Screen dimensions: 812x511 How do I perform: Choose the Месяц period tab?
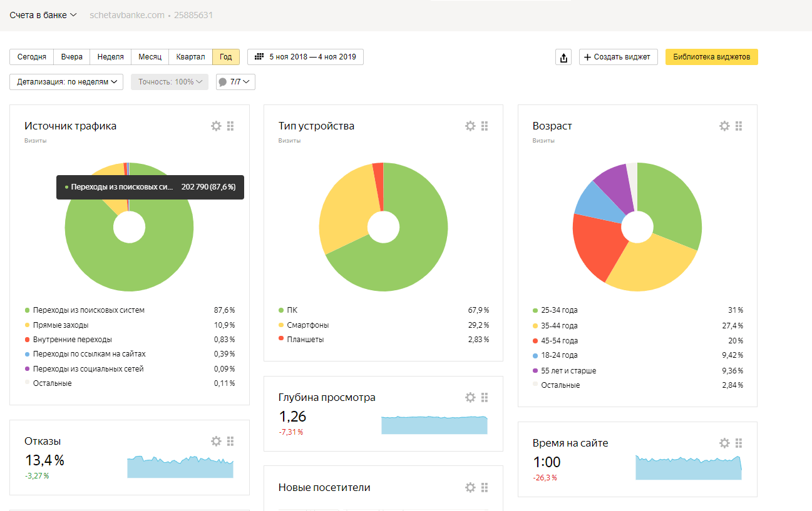[x=150, y=57]
